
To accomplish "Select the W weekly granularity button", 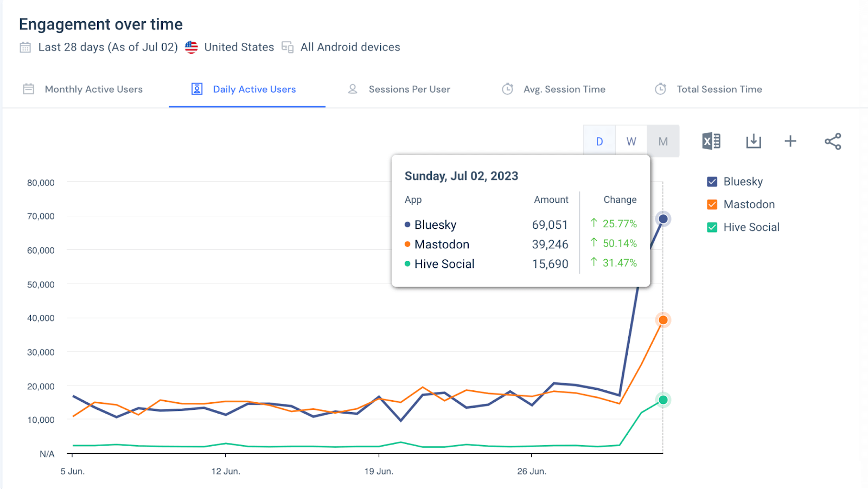I will click(631, 141).
